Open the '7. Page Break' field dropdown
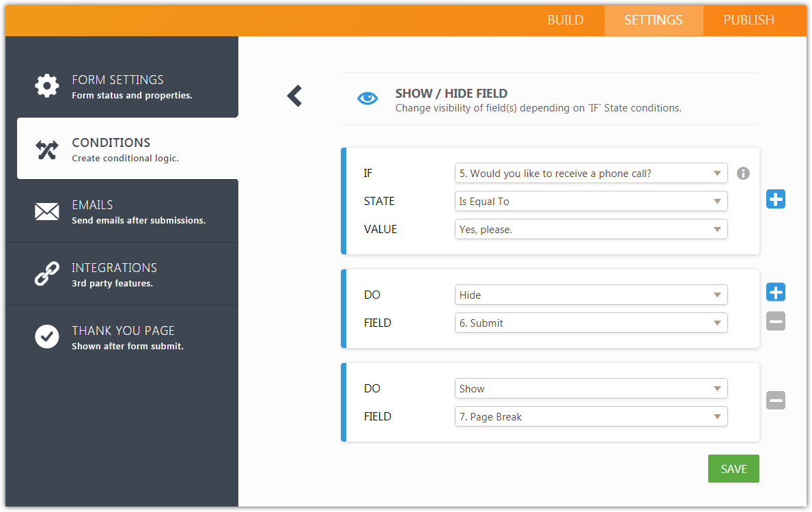This screenshot has height=512, width=812. point(591,417)
